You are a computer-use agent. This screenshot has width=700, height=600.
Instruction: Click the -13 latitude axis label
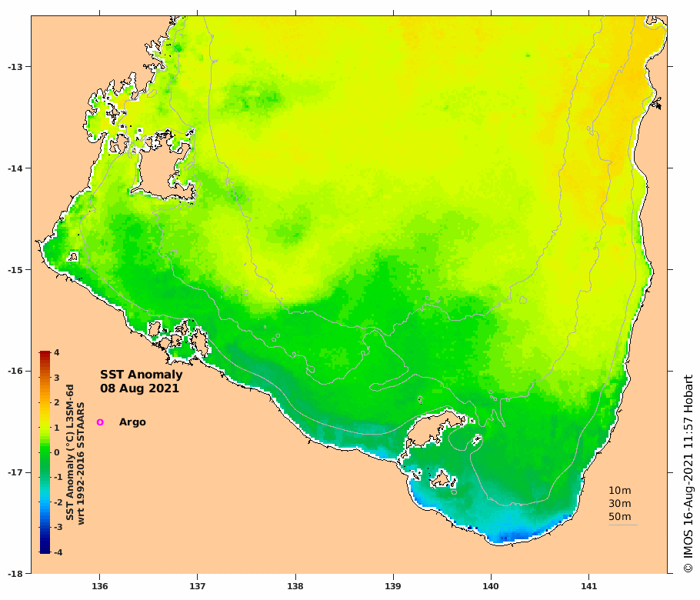tap(14, 67)
